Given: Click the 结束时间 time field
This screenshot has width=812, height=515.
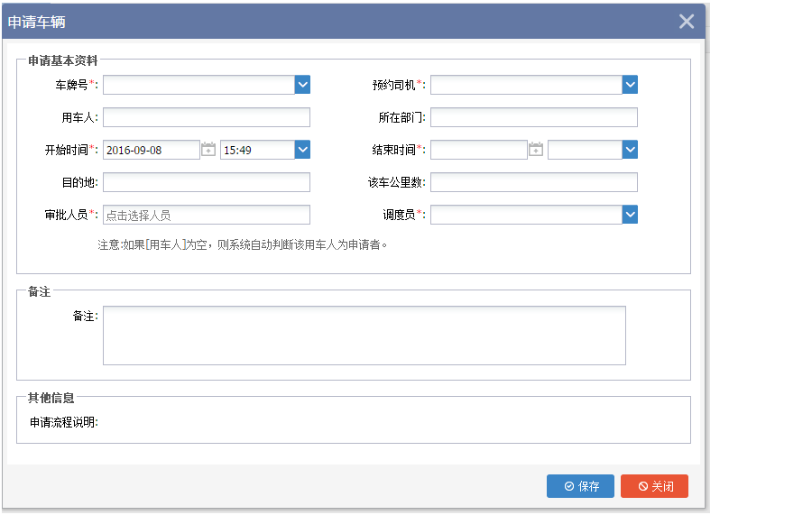Looking at the screenshot, I should pos(585,150).
